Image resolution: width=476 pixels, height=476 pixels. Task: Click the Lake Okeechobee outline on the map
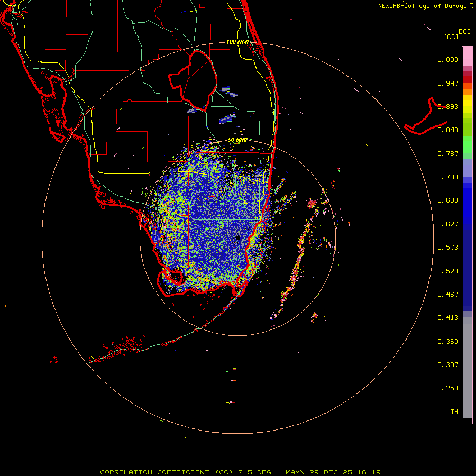pyautogui.click(x=193, y=81)
